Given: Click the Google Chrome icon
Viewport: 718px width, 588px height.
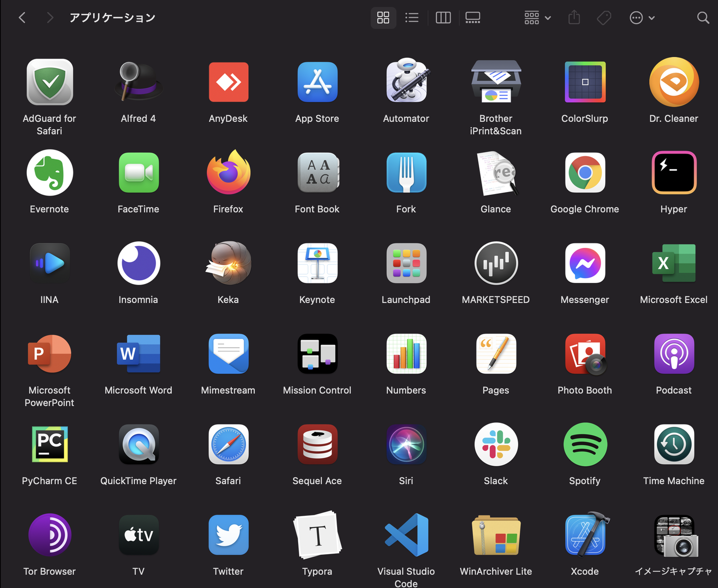Looking at the screenshot, I should tap(585, 173).
